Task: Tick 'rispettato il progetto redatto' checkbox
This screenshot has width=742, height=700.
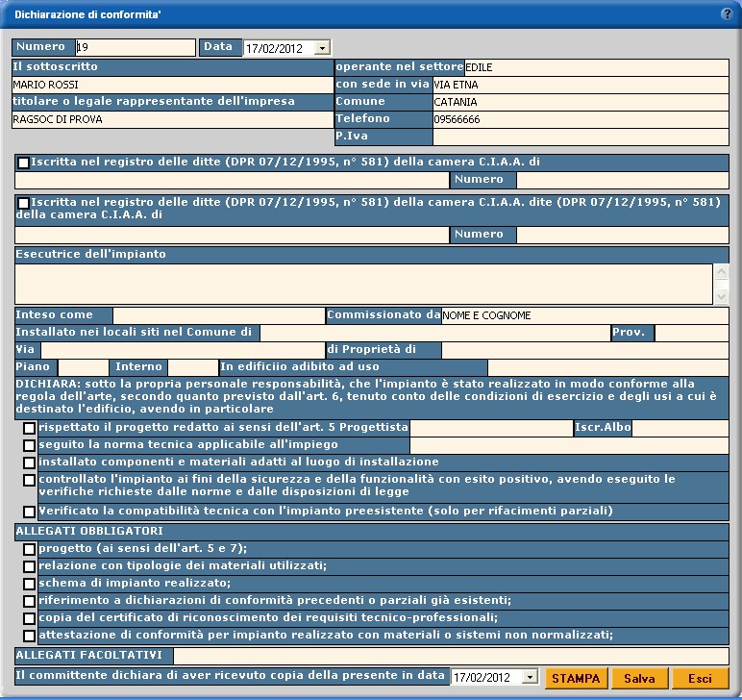Action: [x=30, y=428]
